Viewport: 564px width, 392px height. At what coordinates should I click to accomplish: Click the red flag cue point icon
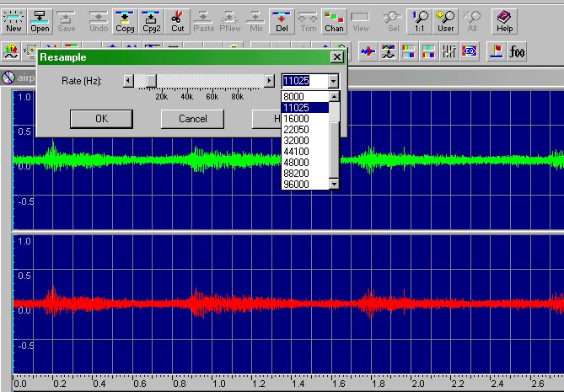pyautogui.click(x=497, y=51)
